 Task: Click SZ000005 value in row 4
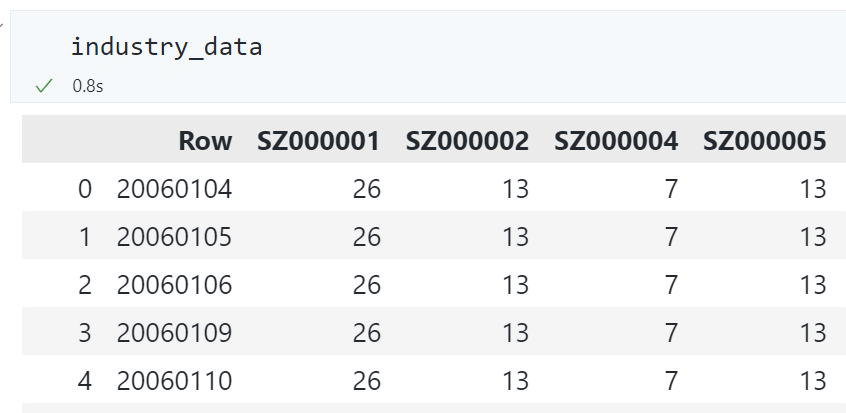[813, 381]
